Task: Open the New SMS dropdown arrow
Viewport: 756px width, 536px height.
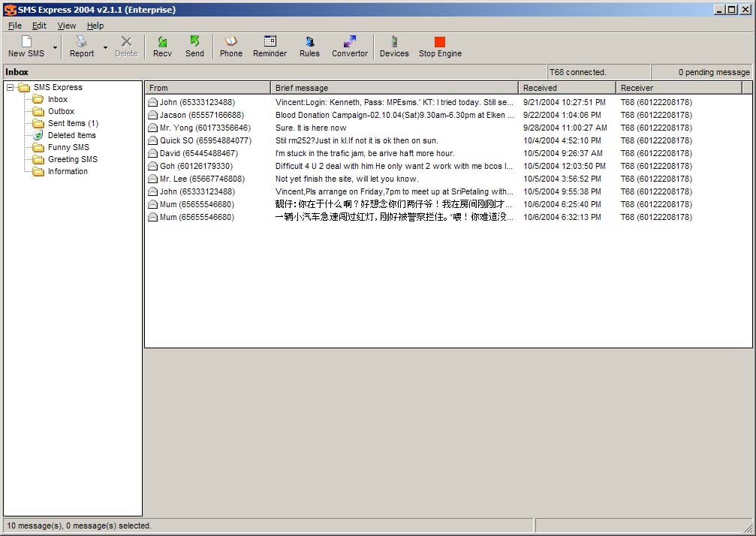Action: click(55, 47)
